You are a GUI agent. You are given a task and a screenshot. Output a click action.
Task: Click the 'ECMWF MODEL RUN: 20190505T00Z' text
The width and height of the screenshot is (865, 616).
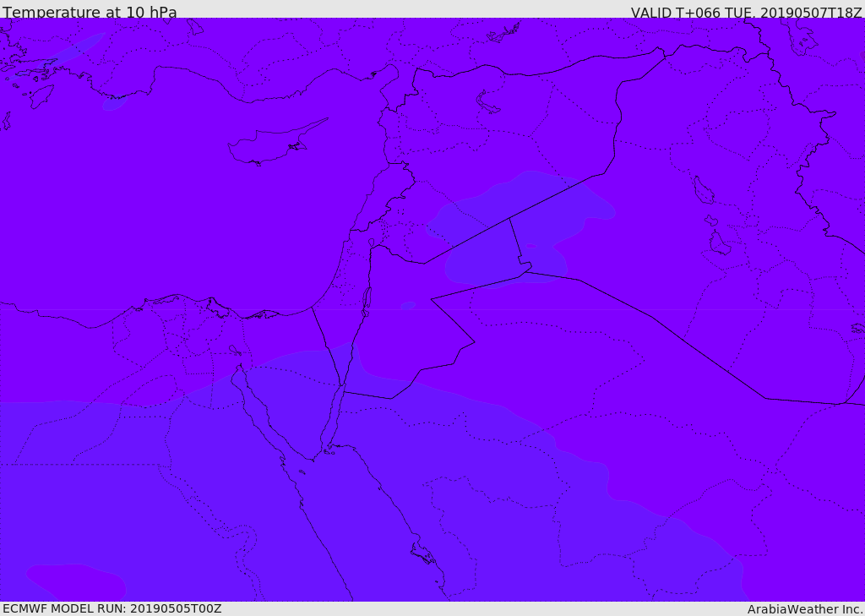112,608
